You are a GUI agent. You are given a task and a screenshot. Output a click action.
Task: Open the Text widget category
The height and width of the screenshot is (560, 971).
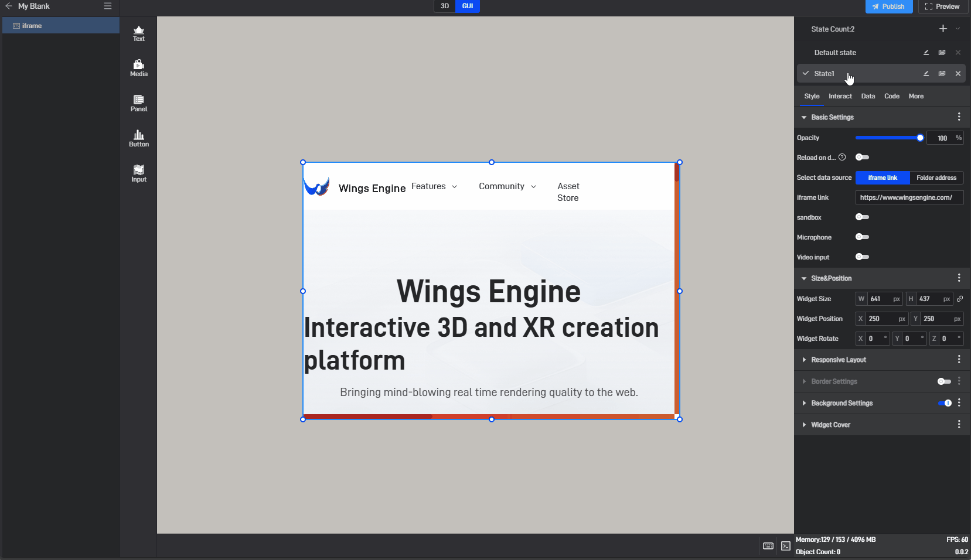(139, 33)
